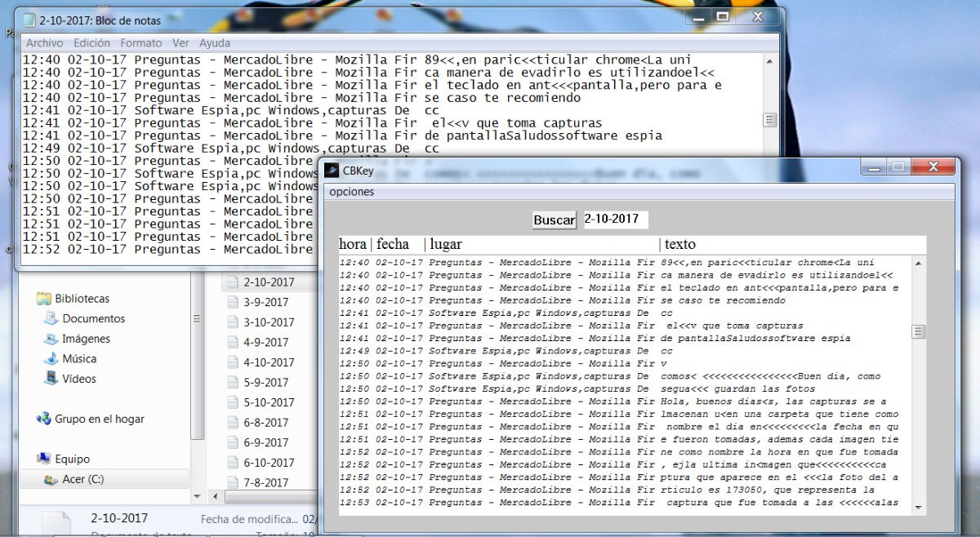The image size is (980, 537).
Task: Click the lugar column header
Action: click(446, 244)
